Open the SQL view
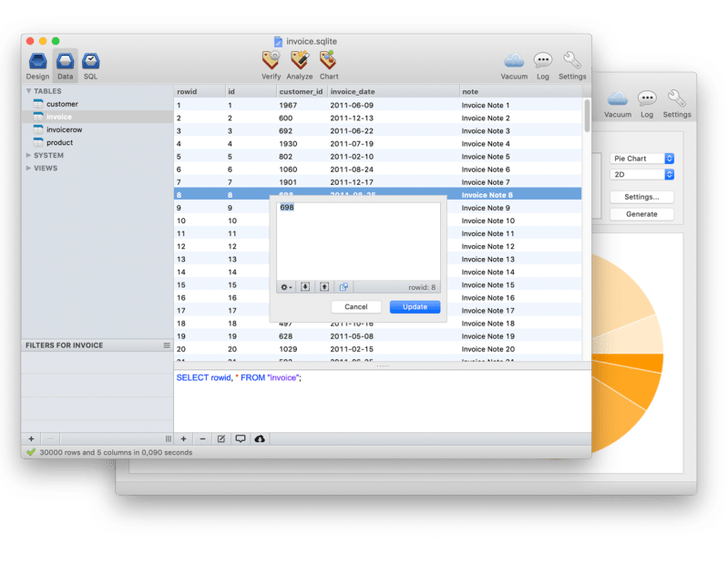728x576 pixels. coord(90,66)
